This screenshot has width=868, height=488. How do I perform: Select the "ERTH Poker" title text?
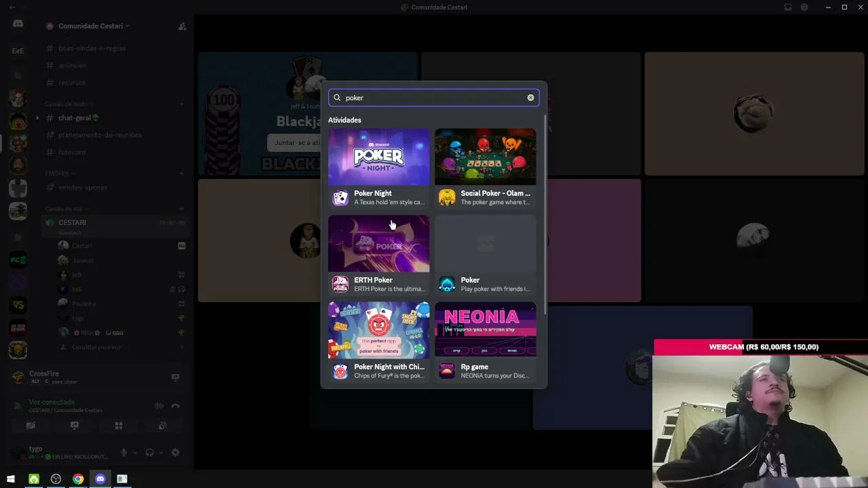[373, 280]
